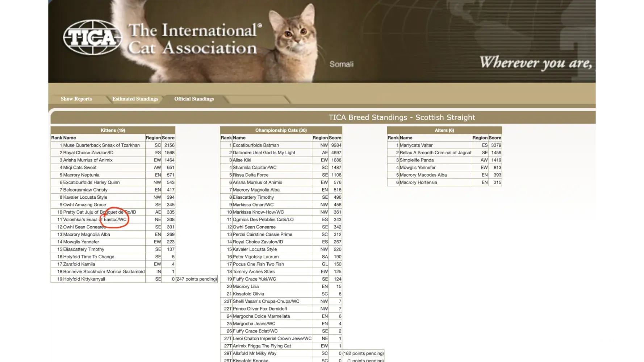The image size is (644, 362).
Task: Click Pocus One Fish Two Fish entry
Action: 258,264
